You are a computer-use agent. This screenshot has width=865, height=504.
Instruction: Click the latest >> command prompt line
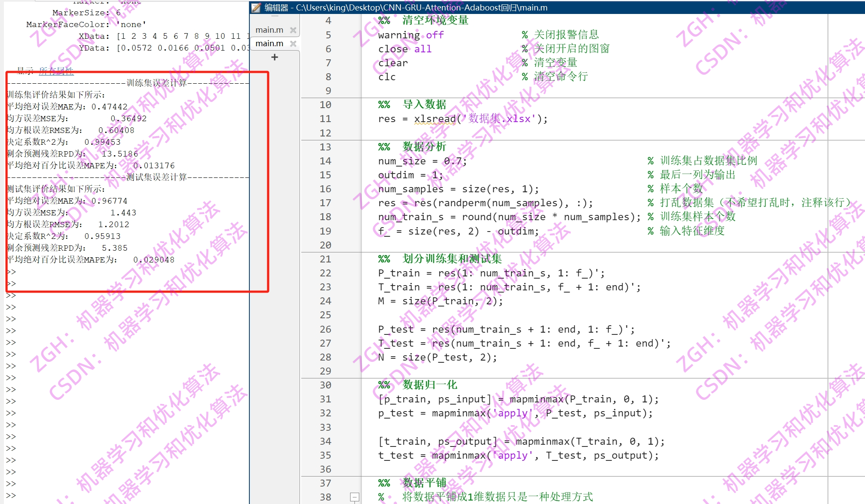11,495
